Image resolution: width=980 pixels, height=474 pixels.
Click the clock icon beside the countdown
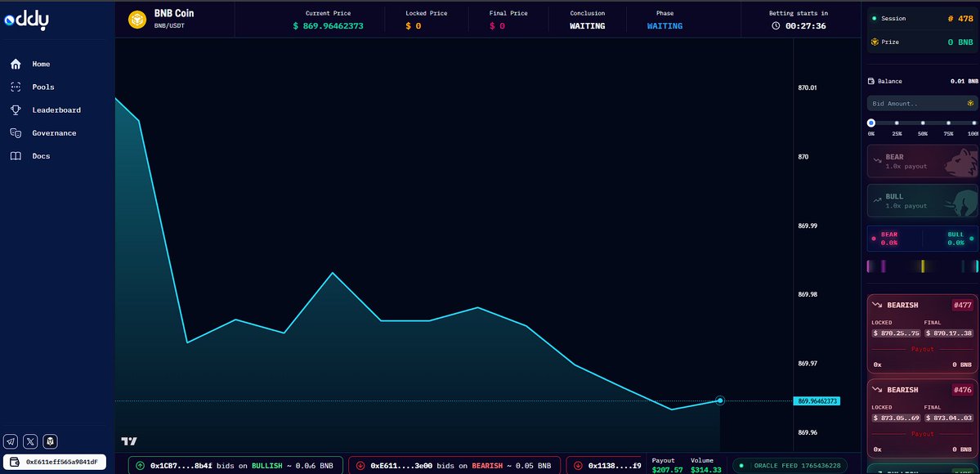click(776, 26)
